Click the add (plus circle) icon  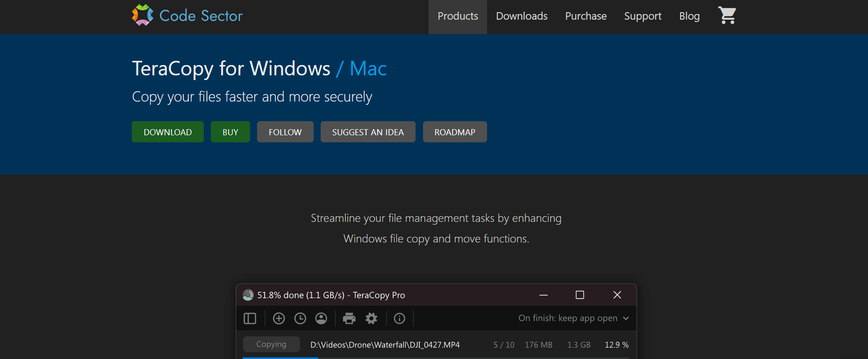279,319
